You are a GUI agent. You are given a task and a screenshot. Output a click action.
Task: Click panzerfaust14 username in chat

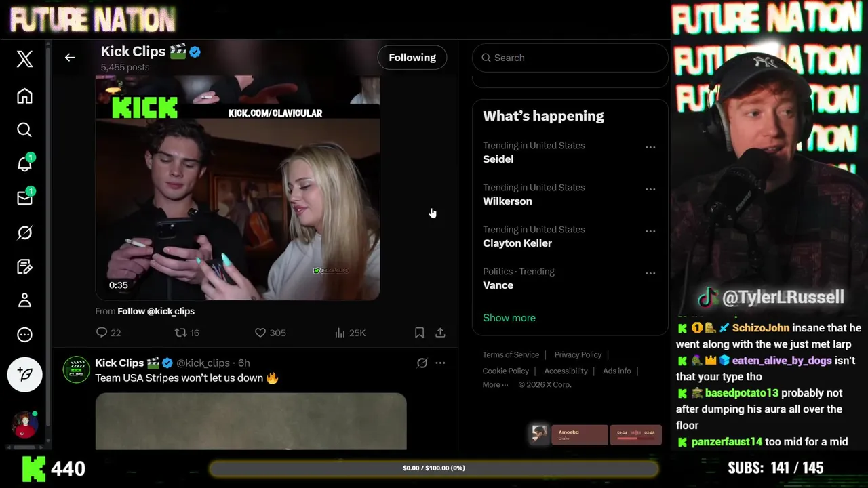tap(727, 442)
